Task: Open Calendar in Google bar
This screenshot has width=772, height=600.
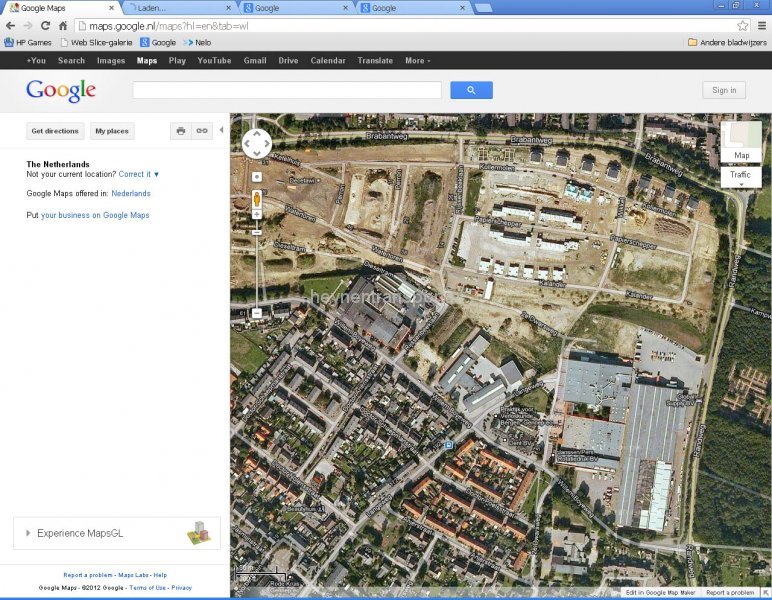Action: [328, 61]
